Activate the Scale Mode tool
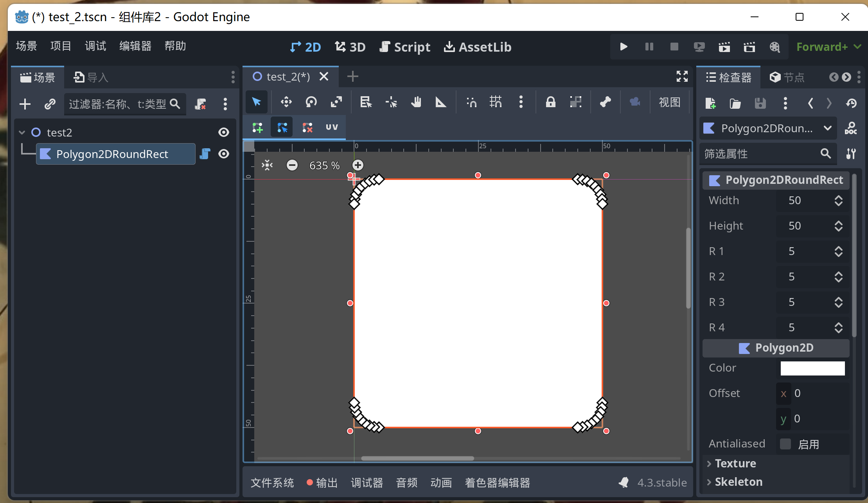This screenshot has width=868, height=503. click(x=336, y=102)
